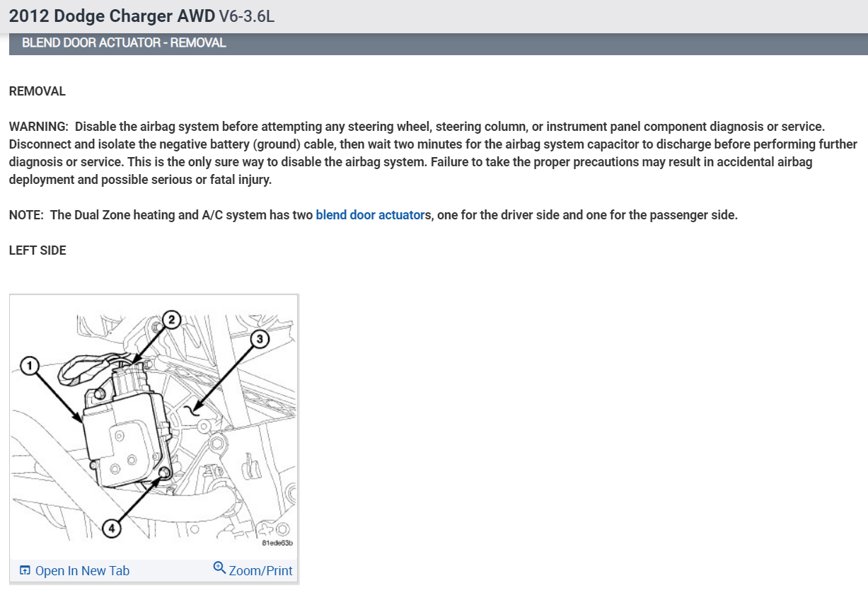Click the LEFT SIDE heading

(x=37, y=250)
